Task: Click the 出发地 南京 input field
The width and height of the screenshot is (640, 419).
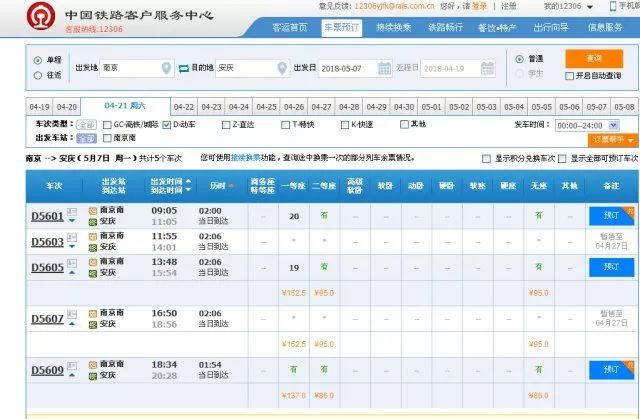Action: [x=137, y=68]
